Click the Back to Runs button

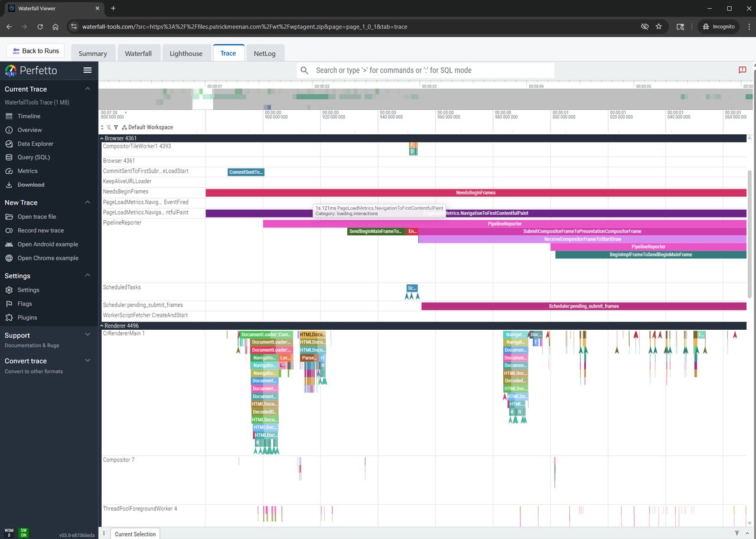(x=35, y=51)
